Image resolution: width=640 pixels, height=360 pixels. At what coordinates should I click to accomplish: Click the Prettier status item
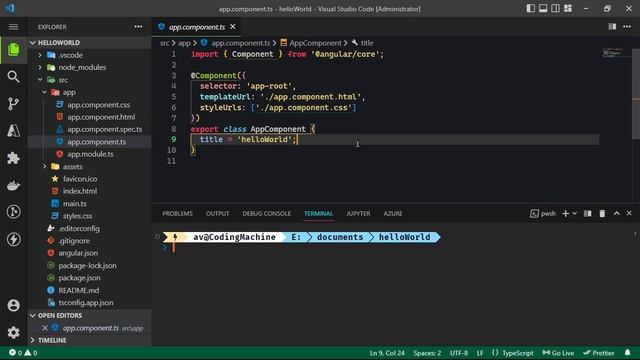(x=599, y=353)
